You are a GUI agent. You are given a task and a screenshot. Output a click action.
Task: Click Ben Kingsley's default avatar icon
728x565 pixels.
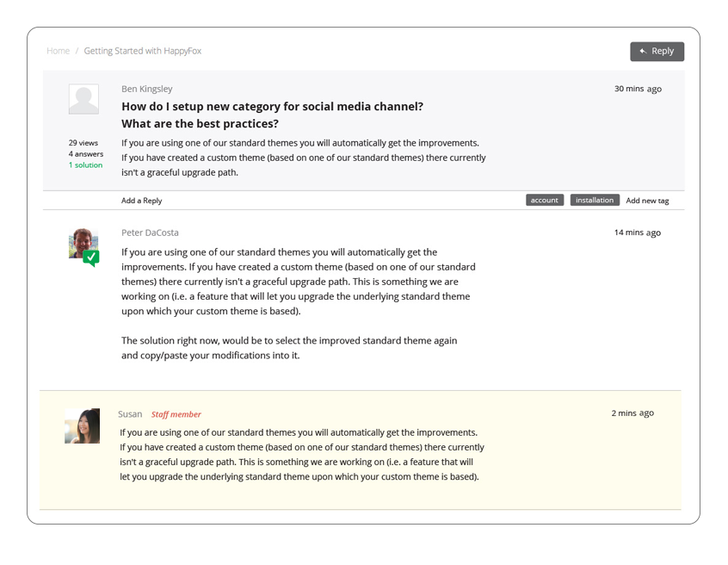tap(83, 99)
